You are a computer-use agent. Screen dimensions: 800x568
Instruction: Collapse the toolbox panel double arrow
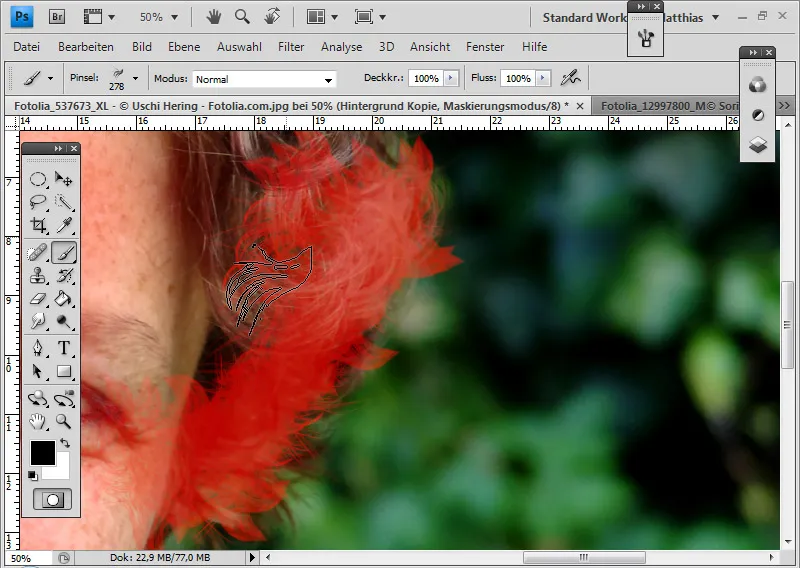pyautogui.click(x=58, y=149)
